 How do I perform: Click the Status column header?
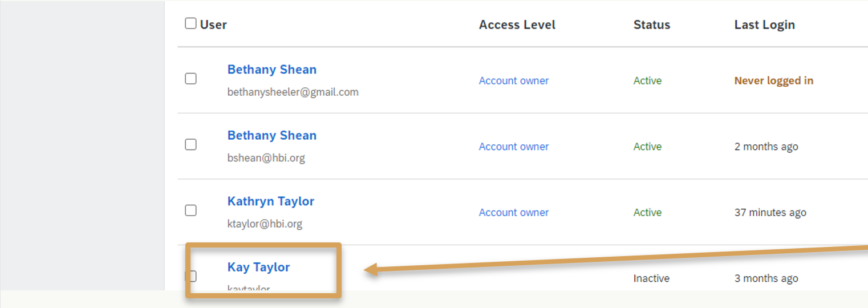pos(651,25)
